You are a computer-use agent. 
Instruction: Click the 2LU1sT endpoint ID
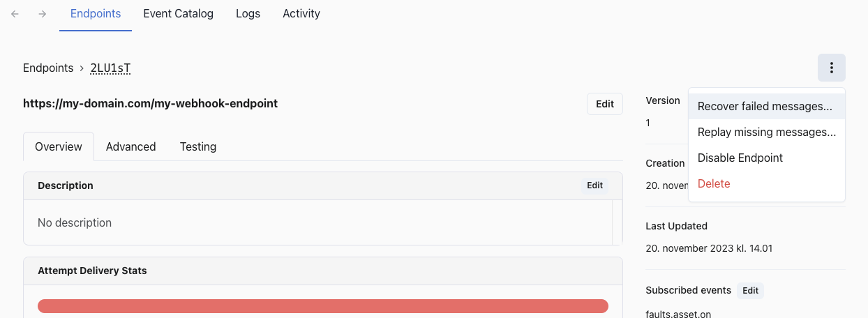coord(110,68)
